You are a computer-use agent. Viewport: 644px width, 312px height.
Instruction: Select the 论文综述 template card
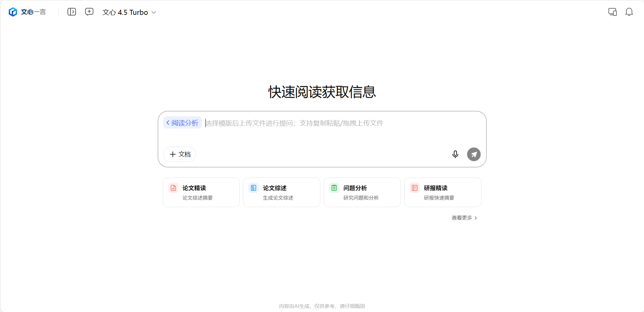(282, 192)
